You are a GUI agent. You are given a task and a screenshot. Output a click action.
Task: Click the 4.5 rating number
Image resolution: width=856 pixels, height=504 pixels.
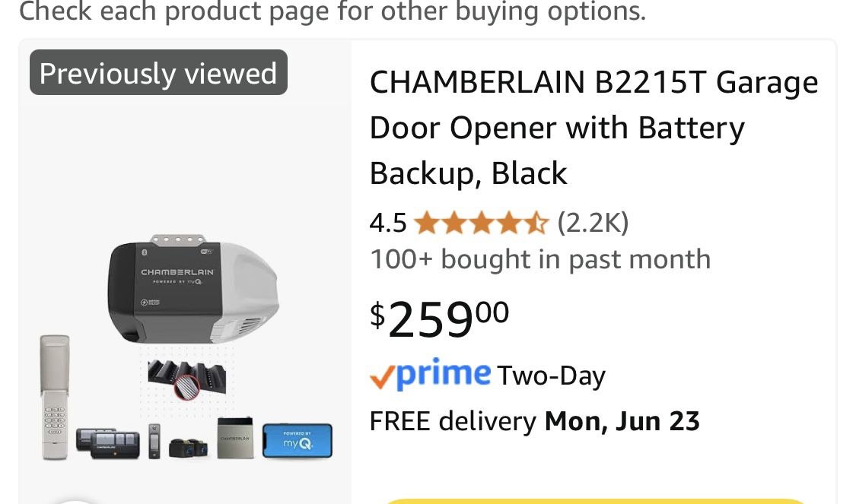388,223
